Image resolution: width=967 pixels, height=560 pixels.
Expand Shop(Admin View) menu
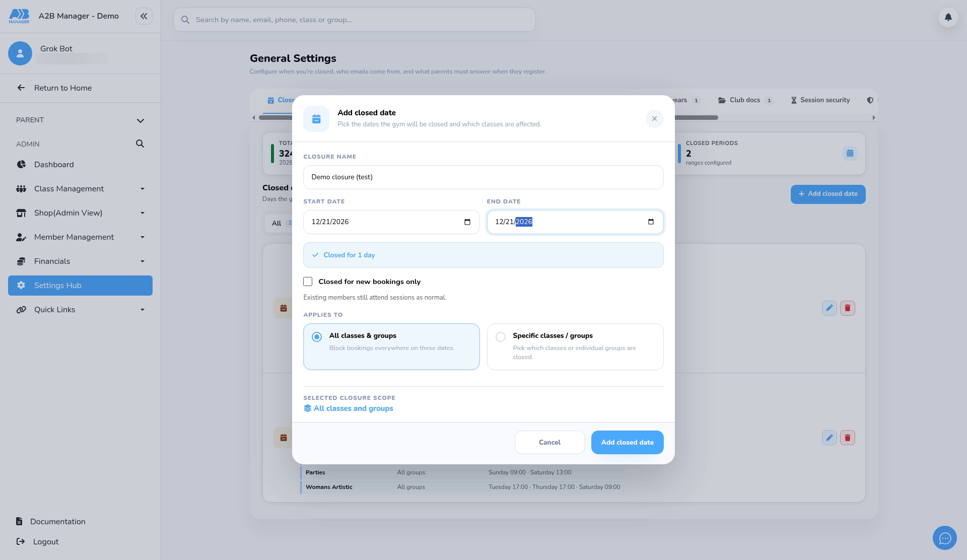(80, 213)
